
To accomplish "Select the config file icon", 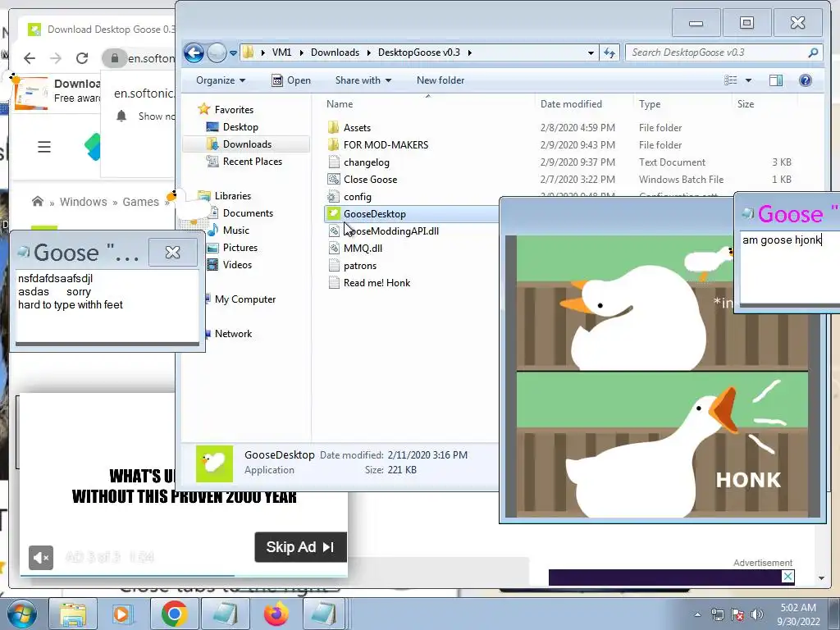I will pyautogui.click(x=334, y=197).
